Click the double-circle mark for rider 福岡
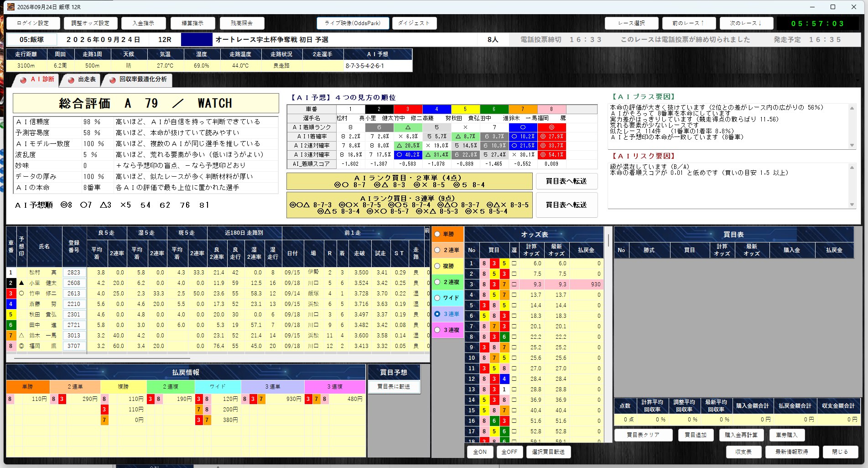 [x=21, y=346]
